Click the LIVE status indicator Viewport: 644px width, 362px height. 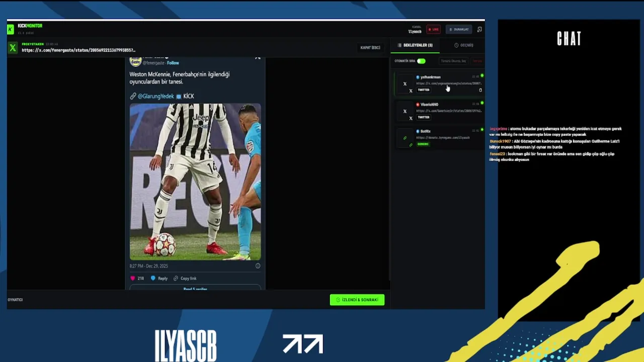pyautogui.click(x=433, y=29)
